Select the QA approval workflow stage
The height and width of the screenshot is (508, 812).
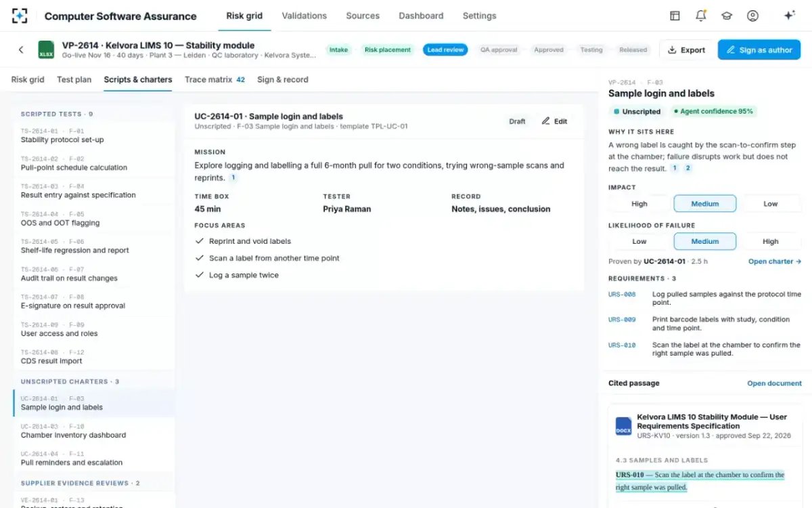499,49
